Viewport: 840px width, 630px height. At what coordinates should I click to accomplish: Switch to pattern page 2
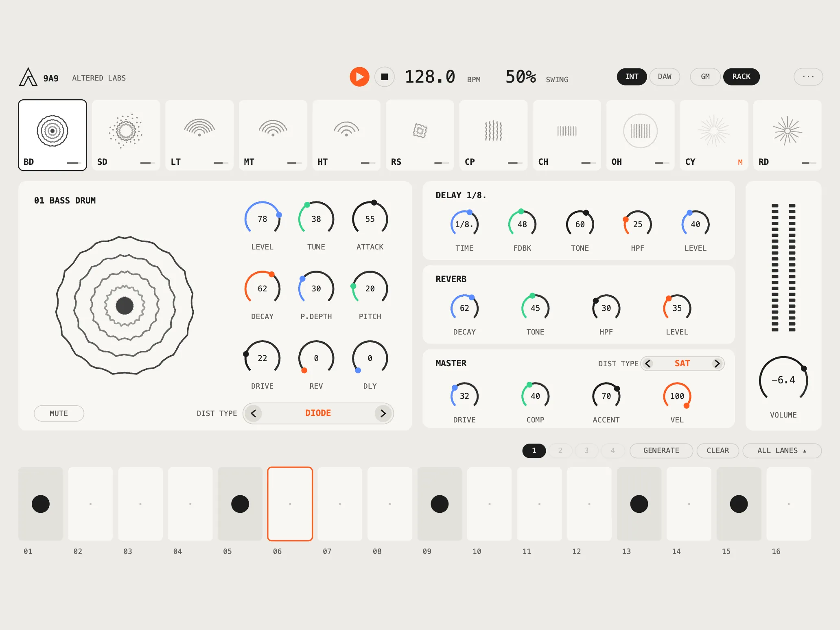click(x=560, y=451)
